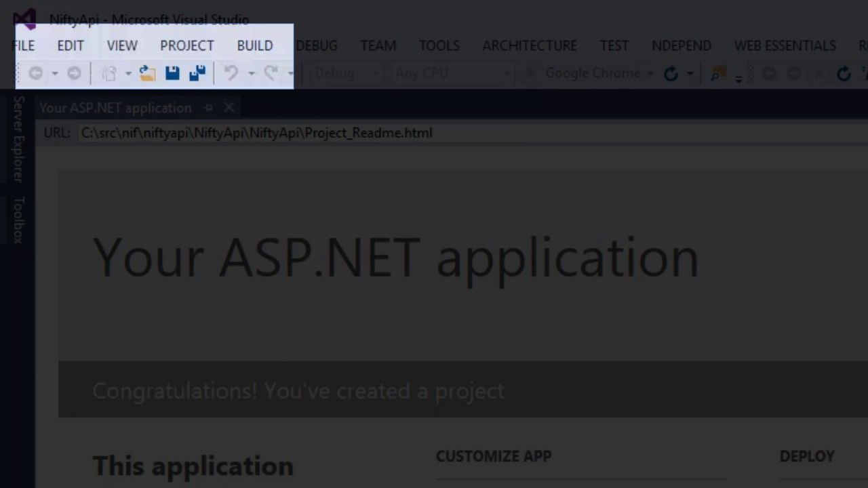The width and height of the screenshot is (868, 488).
Task: Open the Toolbox side panel
Action: coord(18,220)
